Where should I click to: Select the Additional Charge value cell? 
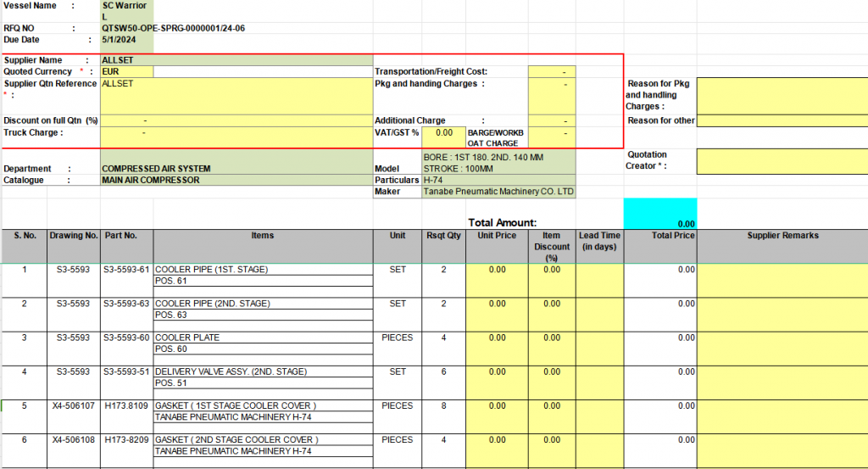coord(551,120)
